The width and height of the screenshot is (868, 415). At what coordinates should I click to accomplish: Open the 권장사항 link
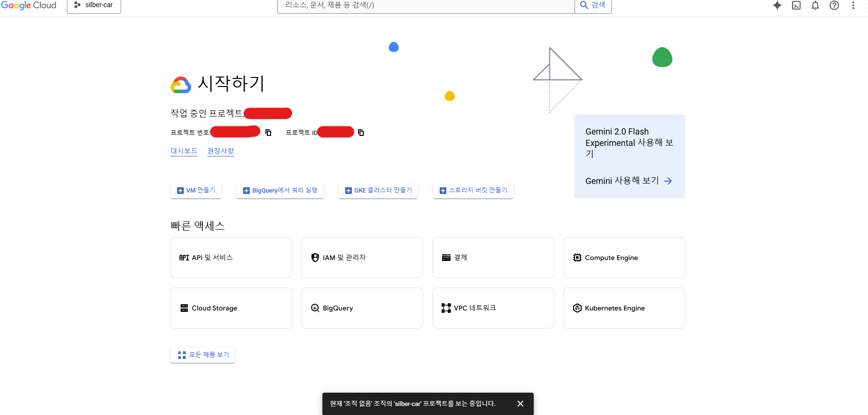(221, 151)
